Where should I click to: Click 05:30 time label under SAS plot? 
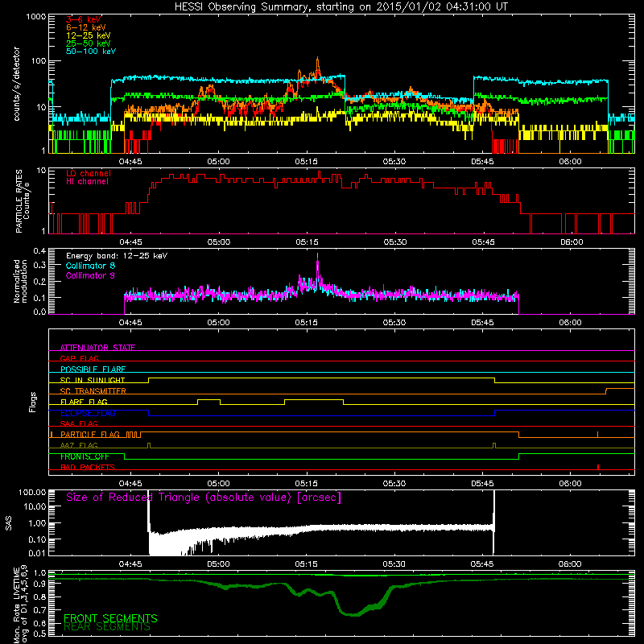coord(394,564)
